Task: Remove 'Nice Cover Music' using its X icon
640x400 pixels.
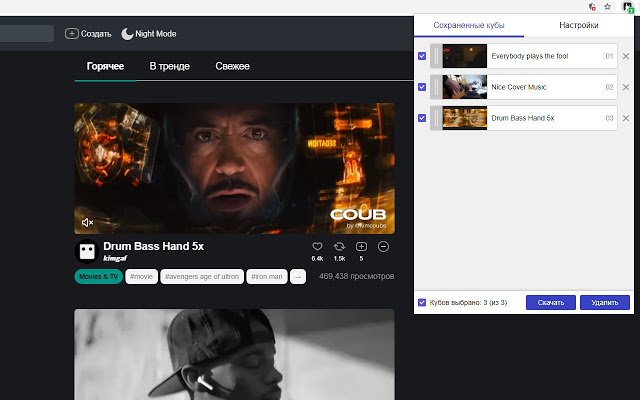Action: coord(626,87)
